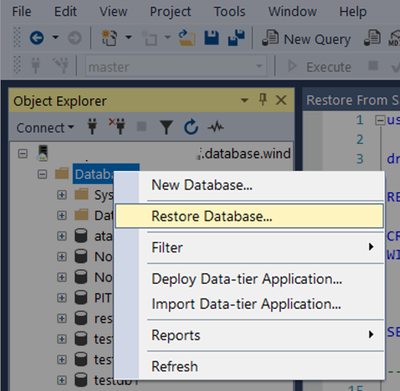
Task: Click the Database Engine Query icon next to New Query
Action: click(372, 38)
